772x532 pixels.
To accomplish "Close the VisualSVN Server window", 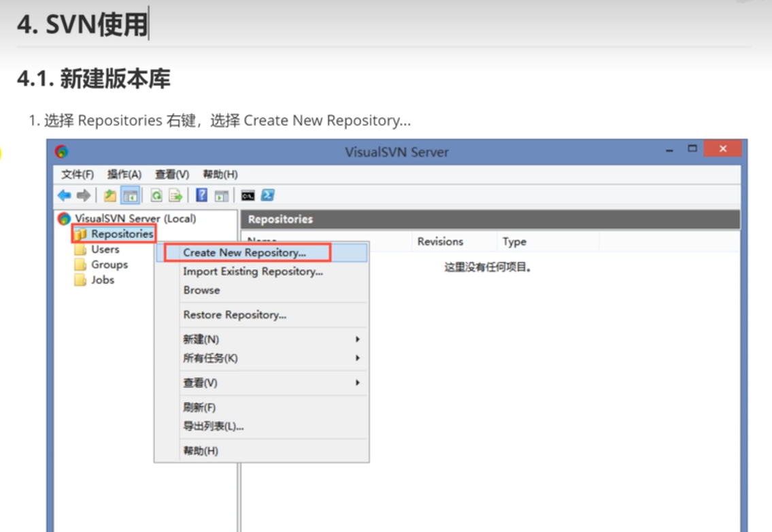I will tap(723, 149).
